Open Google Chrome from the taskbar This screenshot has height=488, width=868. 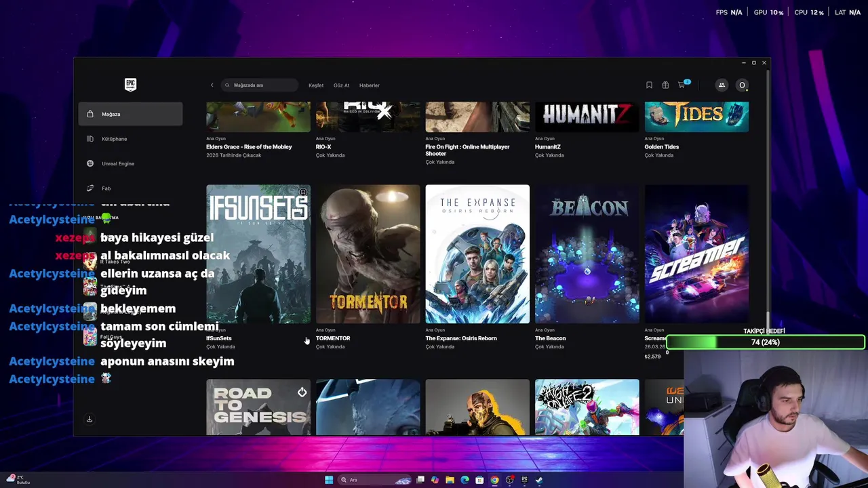pyautogui.click(x=494, y=480)
